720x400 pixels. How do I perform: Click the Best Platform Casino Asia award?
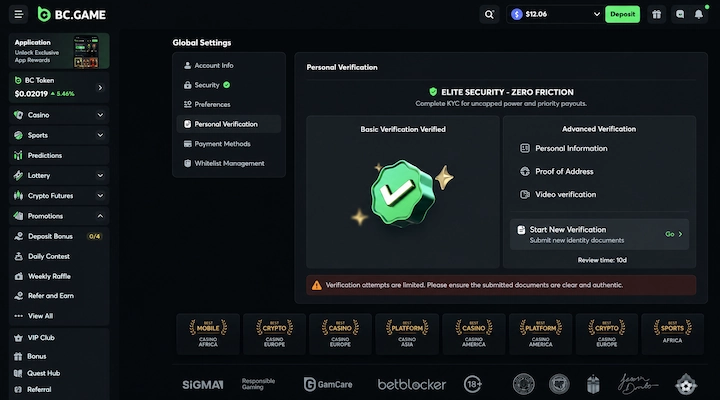(407, 334)
